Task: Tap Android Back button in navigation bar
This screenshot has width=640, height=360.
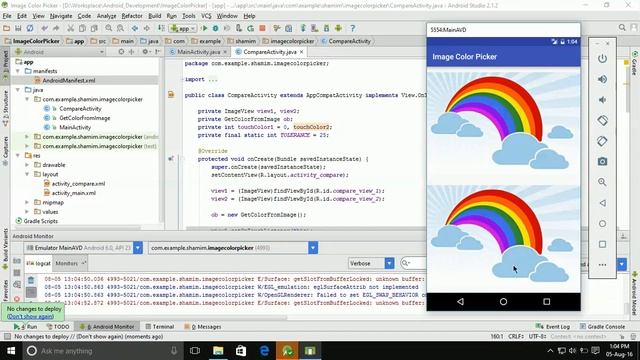Action: pos(460,302)
